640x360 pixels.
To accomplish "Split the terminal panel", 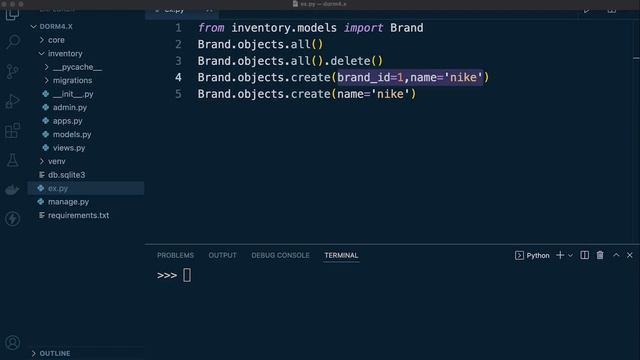I will 584,255.
